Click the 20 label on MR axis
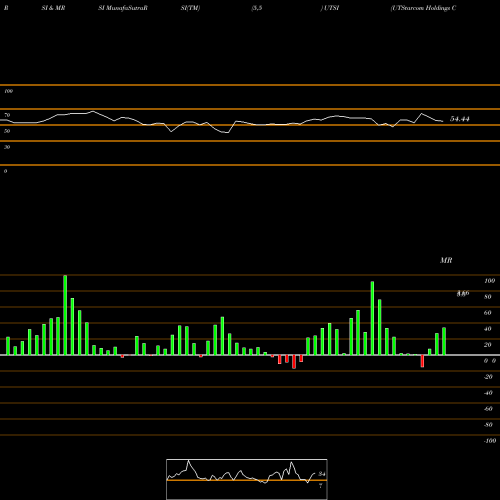This screenshot has width=500, height=500. click(488, 345)
